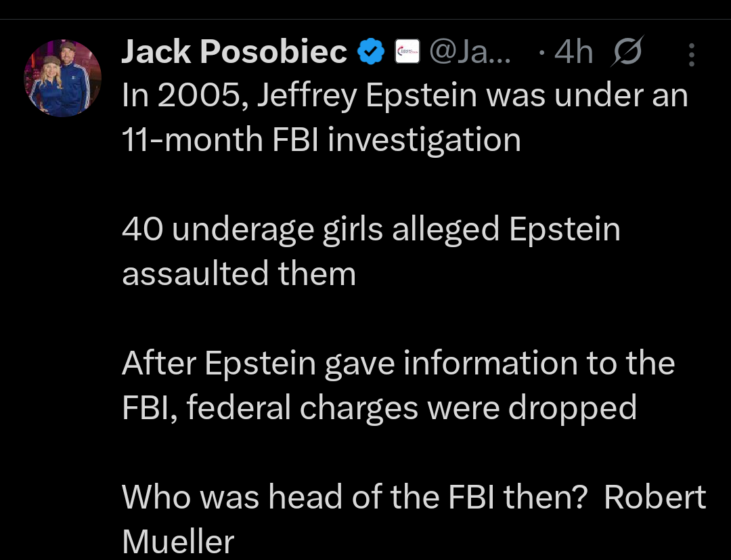731x560 pixels.
Task: Select the verified badge next to the name
Action: tap(370, 50)
